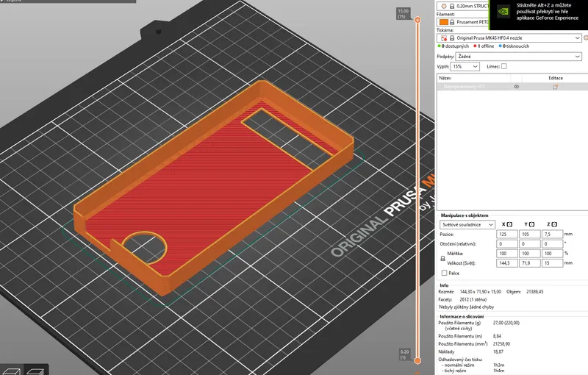Click the '0 tisknoucích' printer status text

(x=516, y=46)
